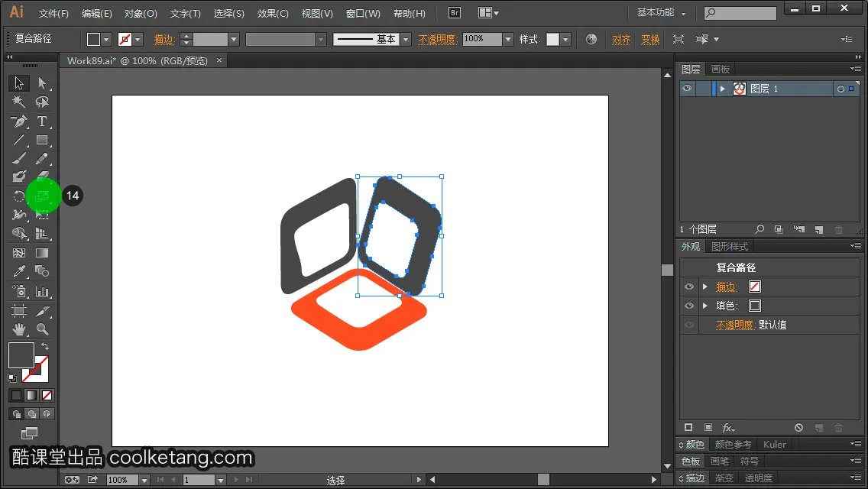
Task: Select the Hand tool
Action: point(19,329)
